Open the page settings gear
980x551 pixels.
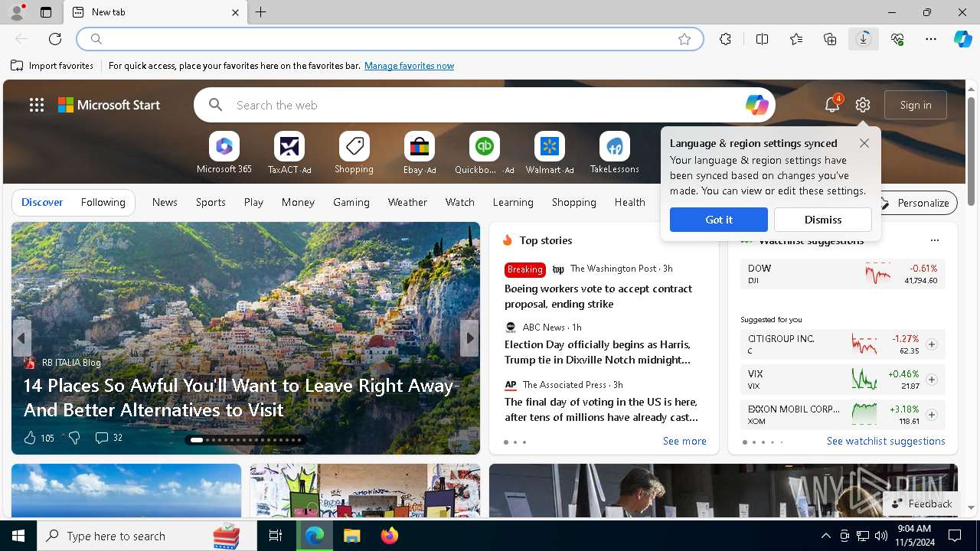[x=863, y=105]
